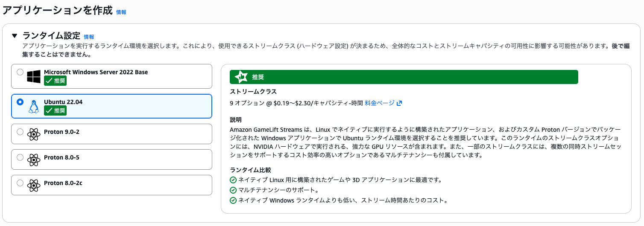Click the 推奨 badge under Ubuntu 22.04
Screen dimensions: 644x226
point(56,110)
